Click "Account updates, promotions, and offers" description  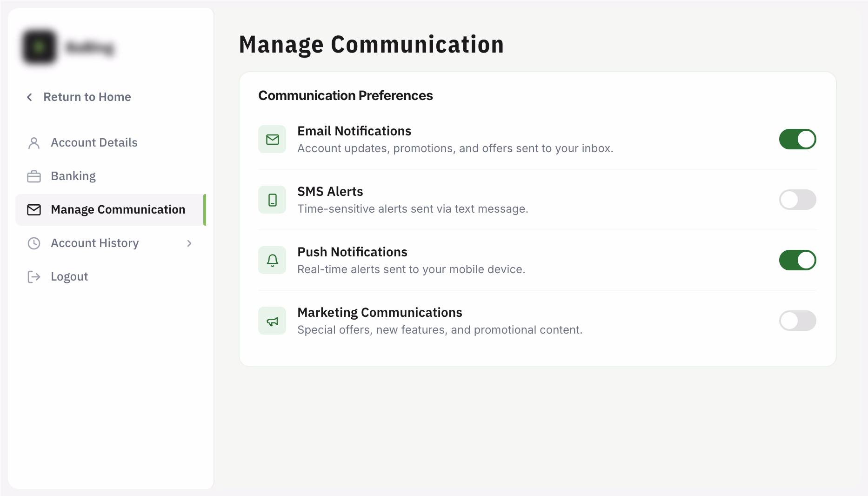pyautogui.click(x=455, y=148)
